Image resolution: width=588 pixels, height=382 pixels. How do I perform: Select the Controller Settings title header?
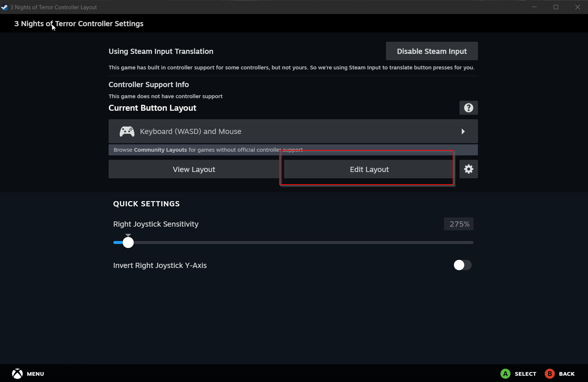coord(79,23)
